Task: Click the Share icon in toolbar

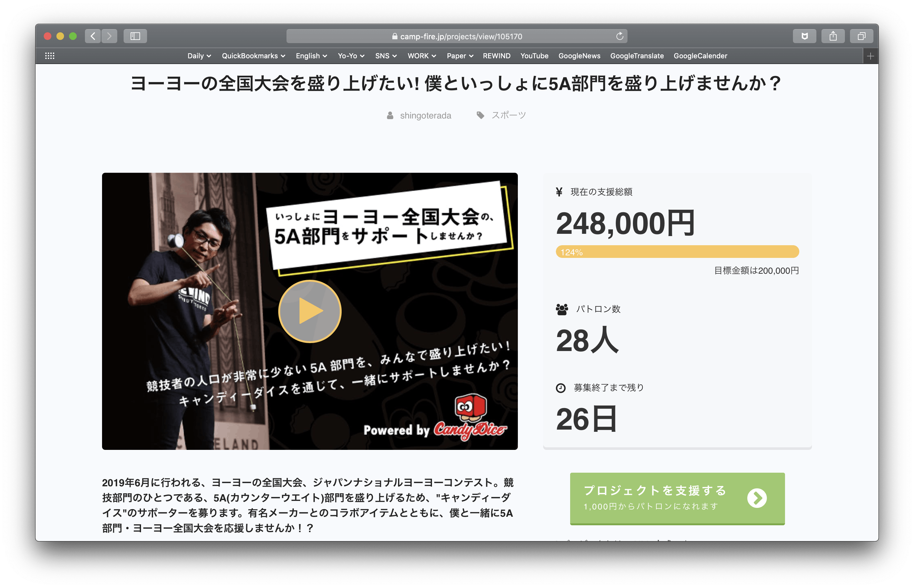Action: pyautogui.click(x=833, y=36)
